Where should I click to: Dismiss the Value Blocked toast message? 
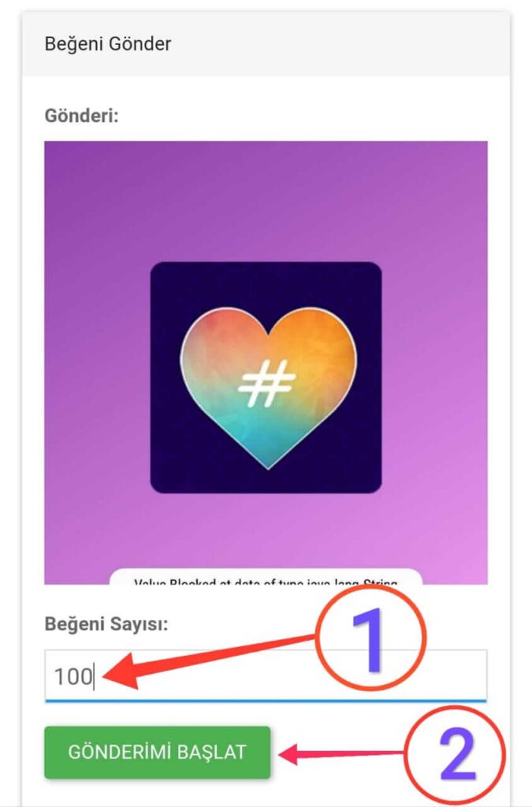(x=266, y=577)
